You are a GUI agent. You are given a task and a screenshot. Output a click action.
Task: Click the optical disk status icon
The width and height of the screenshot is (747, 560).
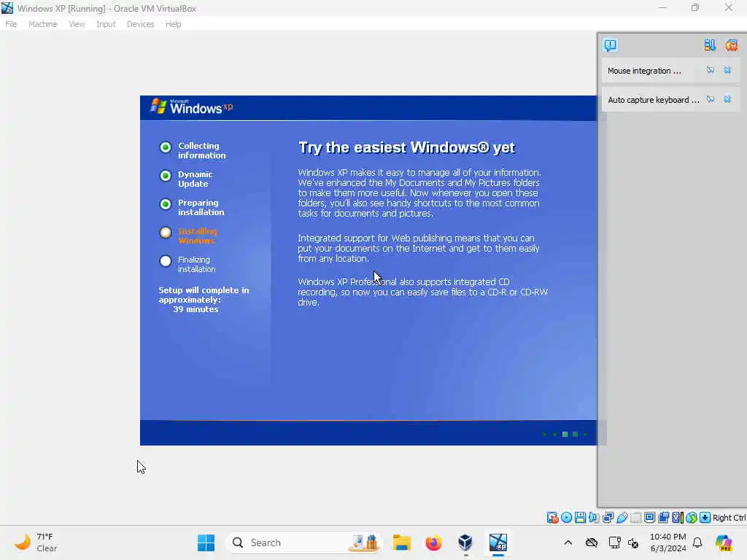click(x=566, y=518)
